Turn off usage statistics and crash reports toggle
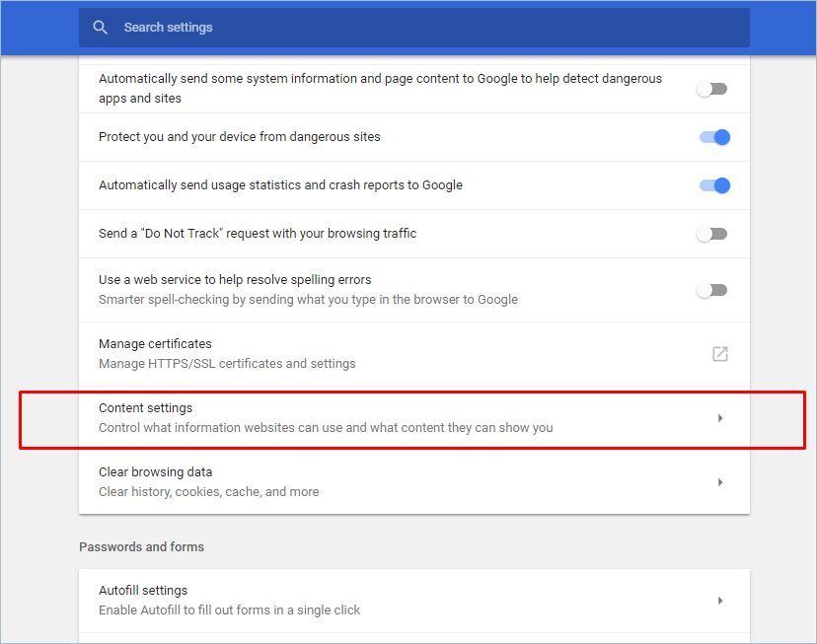 click(x=714, y=185)
